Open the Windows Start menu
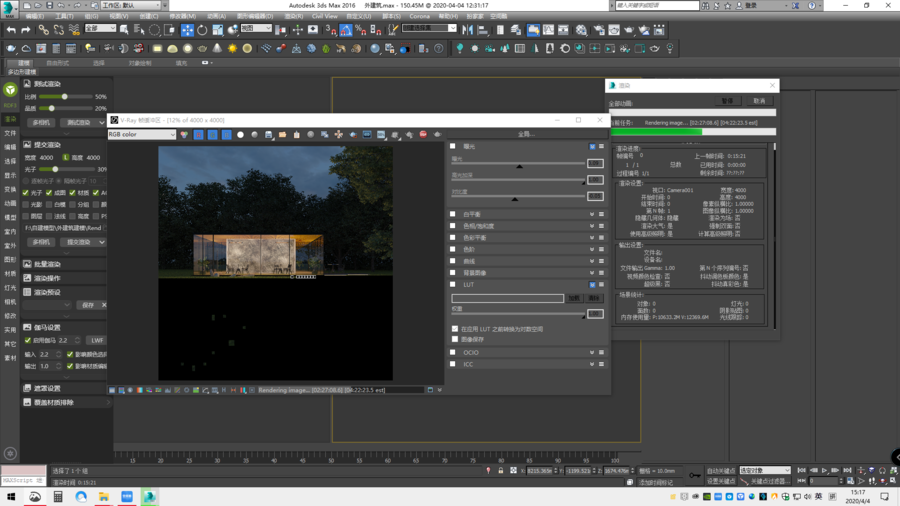The width and height of the screenshot is (900, 506). coord(11,497)
